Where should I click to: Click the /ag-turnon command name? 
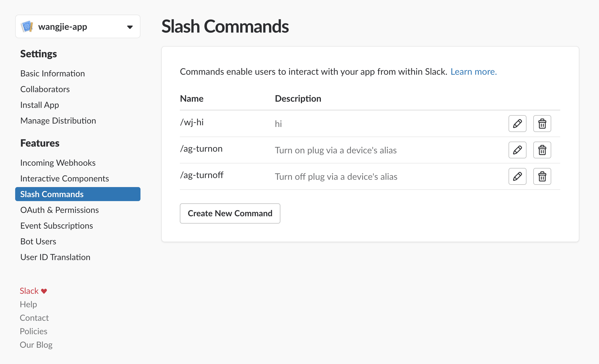tap(201, 149)
